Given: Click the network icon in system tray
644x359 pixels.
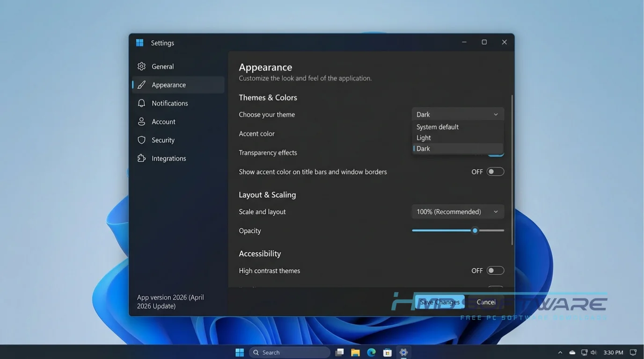Looking at the screenshot, I should point(584,352).
